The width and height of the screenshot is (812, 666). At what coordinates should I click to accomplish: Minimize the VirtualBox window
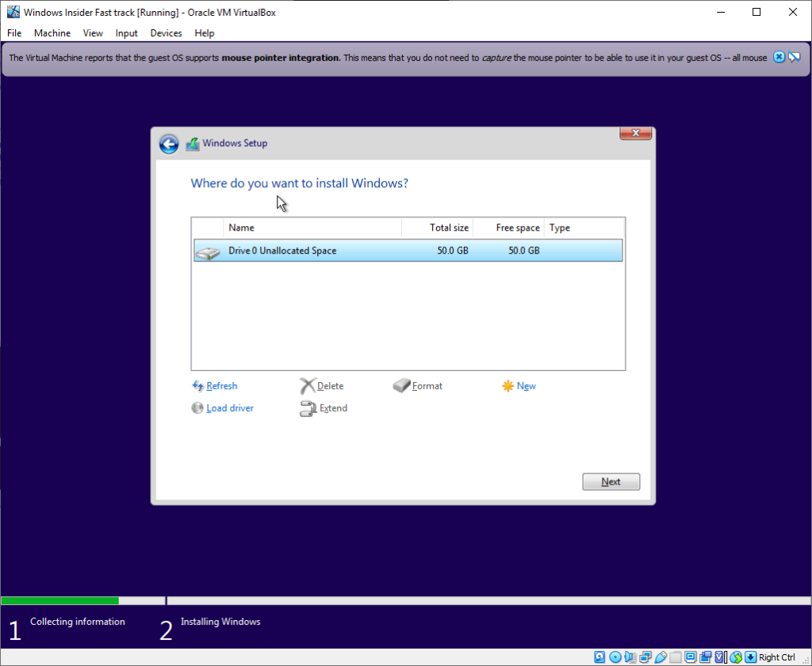pos(721,12)
